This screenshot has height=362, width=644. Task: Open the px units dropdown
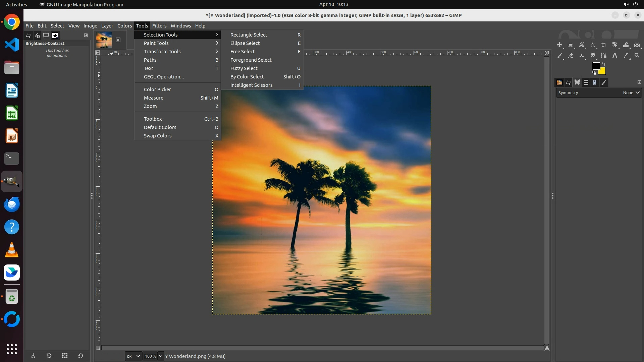click(133, 356)
